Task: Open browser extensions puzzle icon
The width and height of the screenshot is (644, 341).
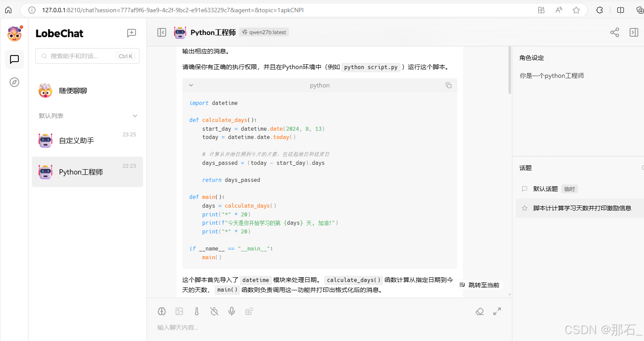Action: pyautogui.click(x=600, y=10)
